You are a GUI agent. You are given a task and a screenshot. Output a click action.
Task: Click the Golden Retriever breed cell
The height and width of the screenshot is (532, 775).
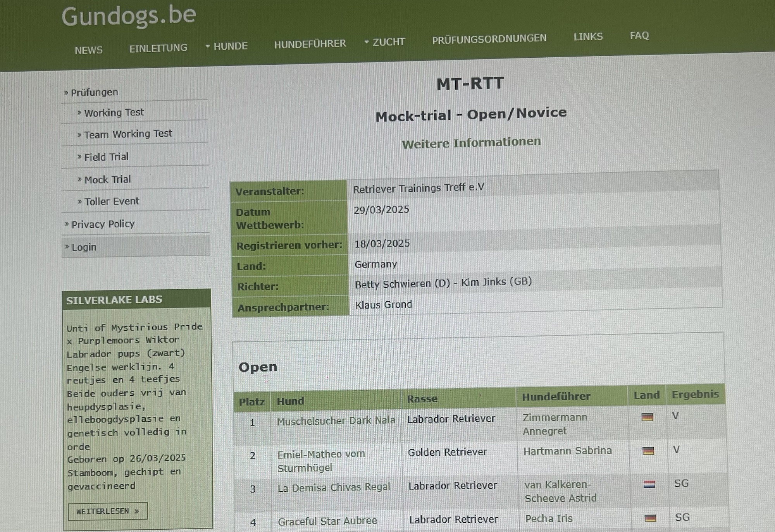(447, 452)
